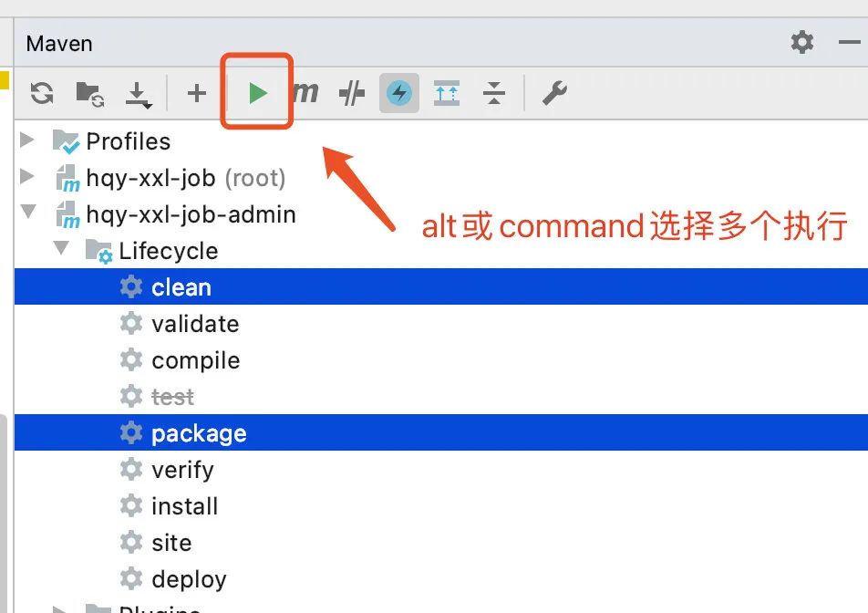Click the Lifecycle folder icon
868x613 pixels.
[99, 252]
